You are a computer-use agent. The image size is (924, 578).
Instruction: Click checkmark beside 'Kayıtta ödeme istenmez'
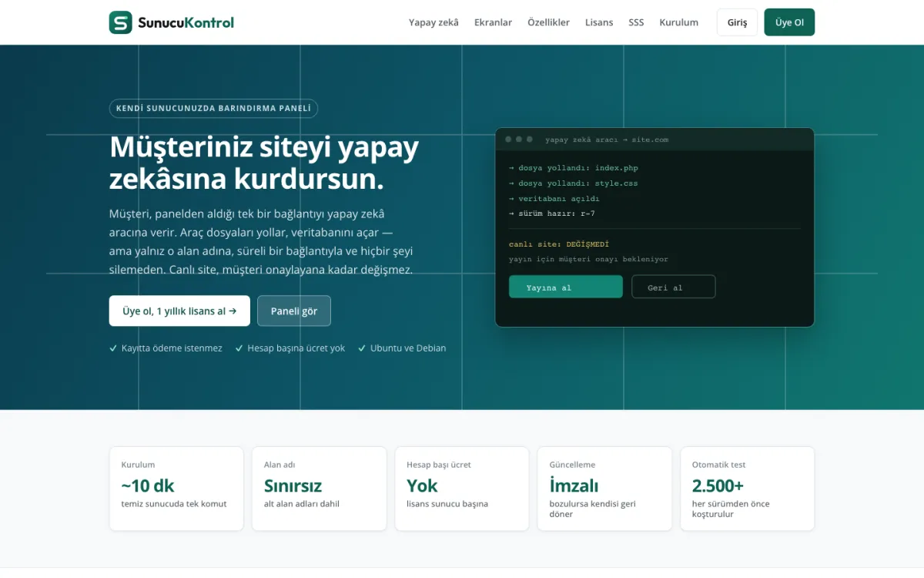113,348
